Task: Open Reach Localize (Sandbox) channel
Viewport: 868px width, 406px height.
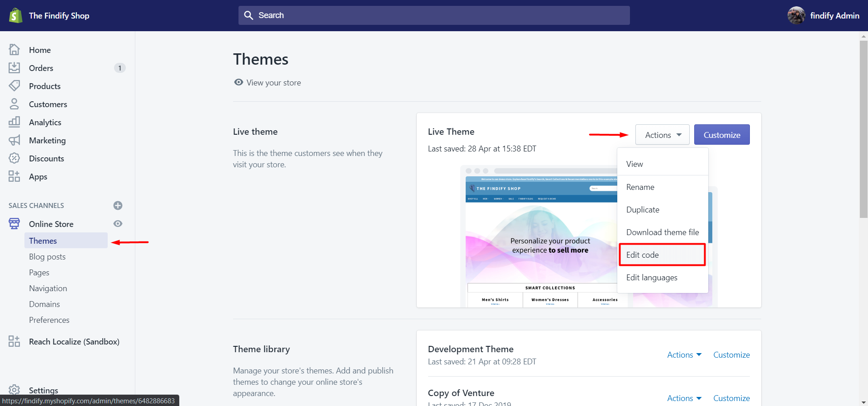Action: [74, 341]
